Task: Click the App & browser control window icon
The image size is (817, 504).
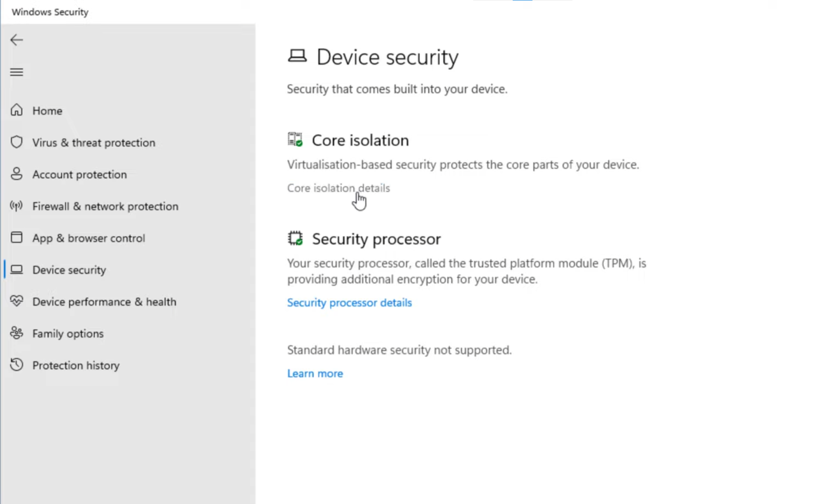Action: 16,237
